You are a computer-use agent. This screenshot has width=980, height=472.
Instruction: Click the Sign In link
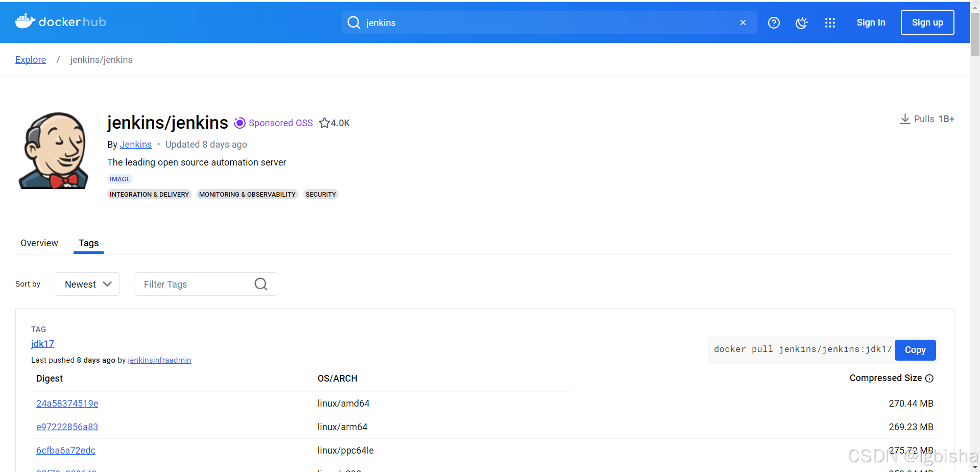[871, 22]
